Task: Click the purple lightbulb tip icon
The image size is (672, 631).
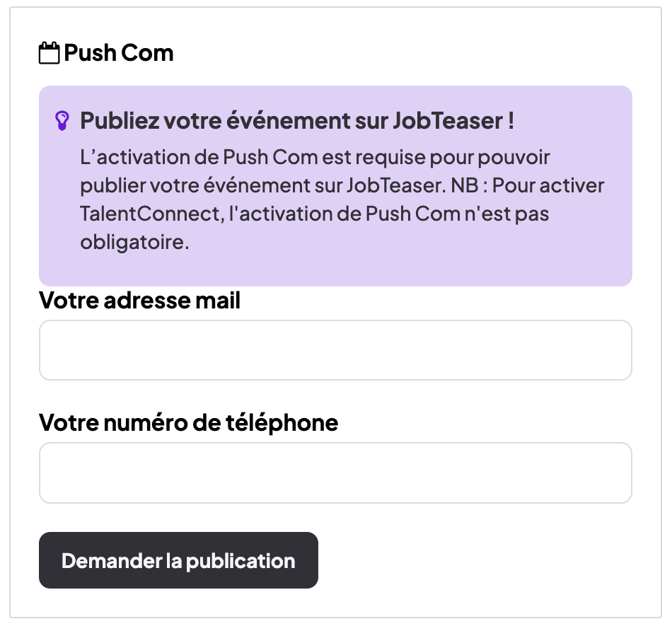Action: click(62, 121)
